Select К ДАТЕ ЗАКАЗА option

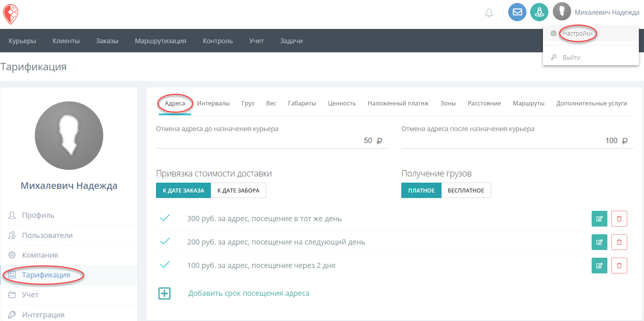click(x=183, y=190)
